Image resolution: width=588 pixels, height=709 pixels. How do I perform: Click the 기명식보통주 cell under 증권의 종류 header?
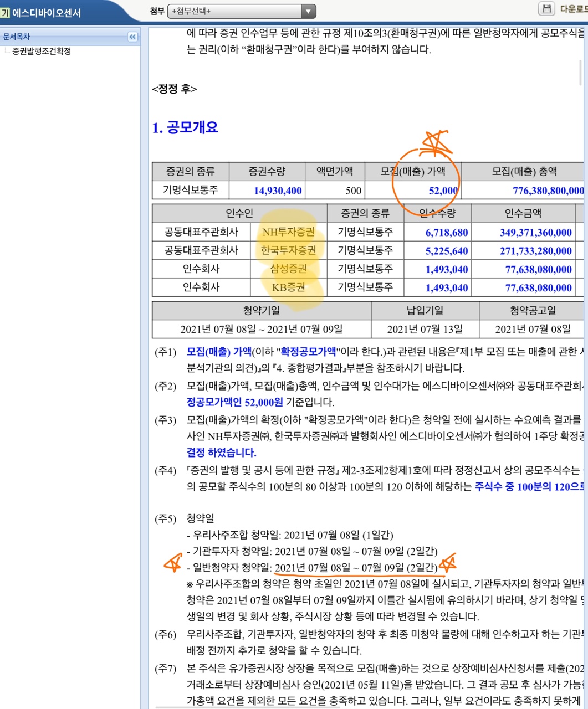(190, 190)
